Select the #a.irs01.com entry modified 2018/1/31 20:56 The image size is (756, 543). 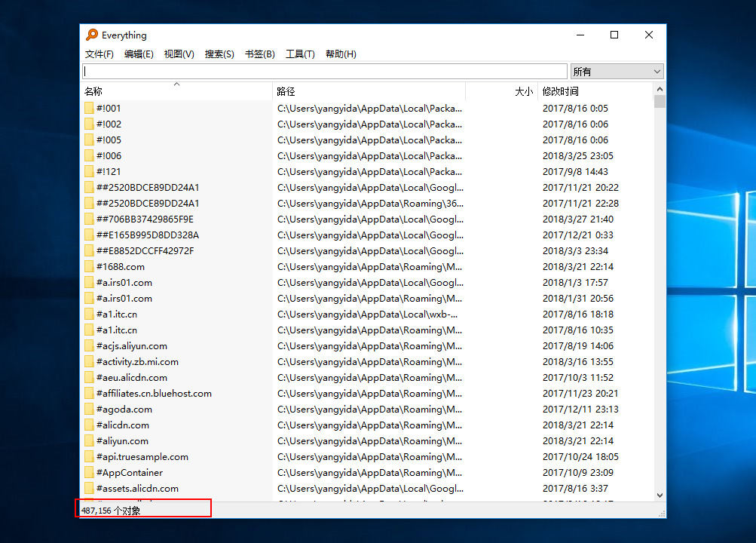coord(367,299)
